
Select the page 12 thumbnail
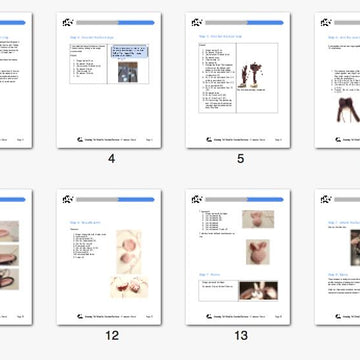[x=109, y=257]
